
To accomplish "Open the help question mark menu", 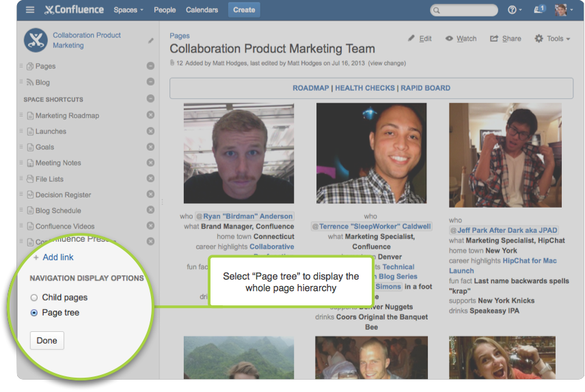I will [512, 10].
